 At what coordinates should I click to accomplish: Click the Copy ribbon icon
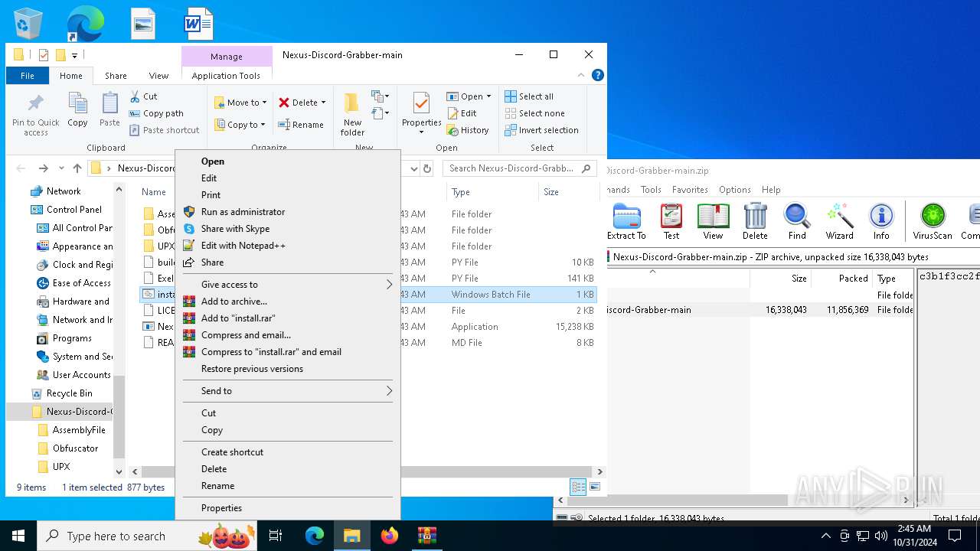(x=77, y=109)
